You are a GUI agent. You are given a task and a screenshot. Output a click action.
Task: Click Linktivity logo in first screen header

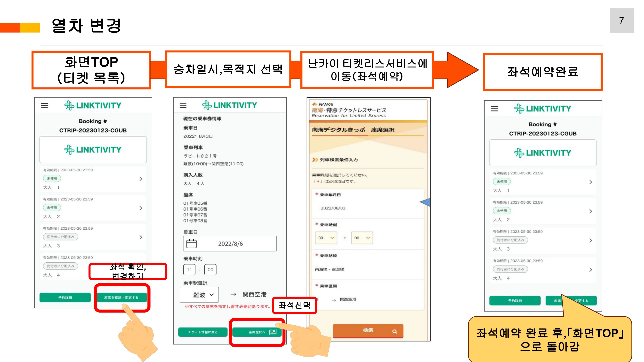(x=93, y=105)
